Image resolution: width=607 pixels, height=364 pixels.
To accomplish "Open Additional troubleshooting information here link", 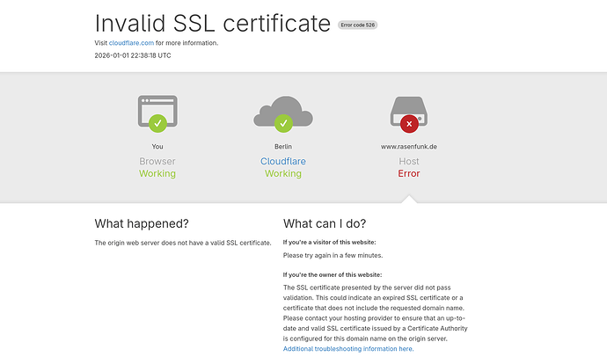I will click(348, 349).
